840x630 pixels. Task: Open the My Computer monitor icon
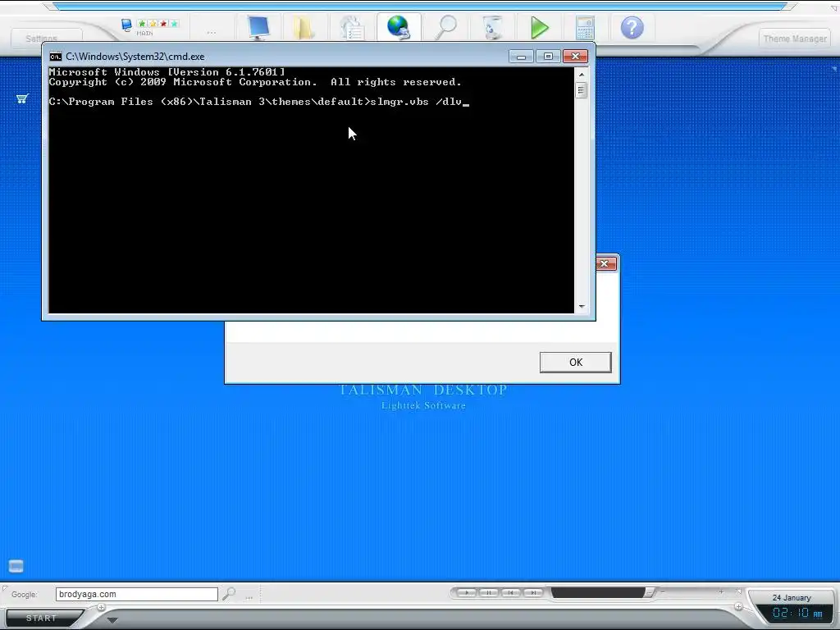coord(258,27)
